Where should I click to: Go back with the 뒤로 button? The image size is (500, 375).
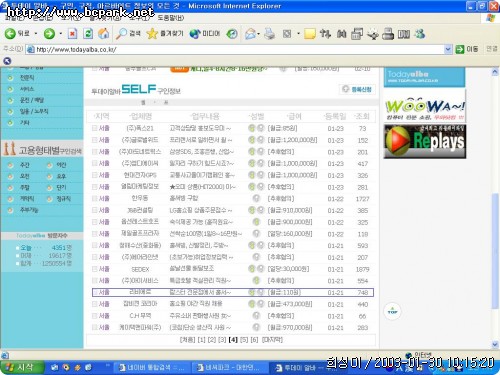pyautogui.click(x=17, y=33)
